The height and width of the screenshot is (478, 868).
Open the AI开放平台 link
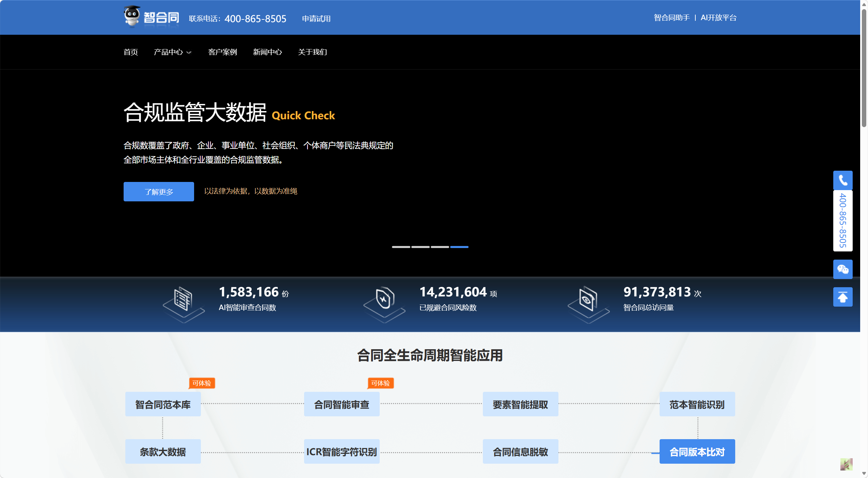[x=719, y=18]
